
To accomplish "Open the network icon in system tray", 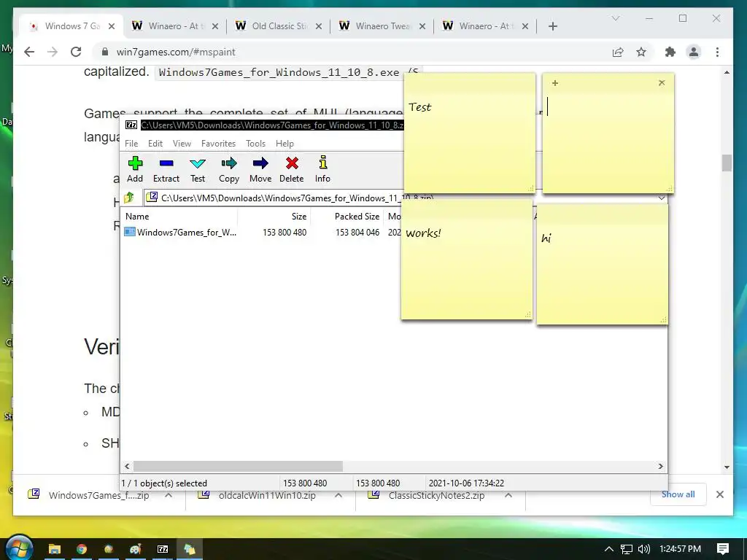I will pyautogui.click(x=627, y=549).
